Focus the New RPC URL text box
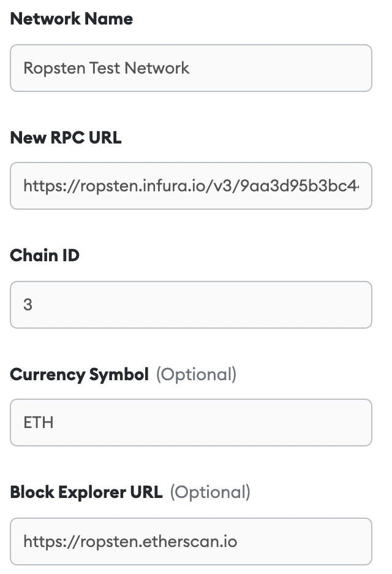The width and height of the screenshot is (392, 574). [190, 186]
